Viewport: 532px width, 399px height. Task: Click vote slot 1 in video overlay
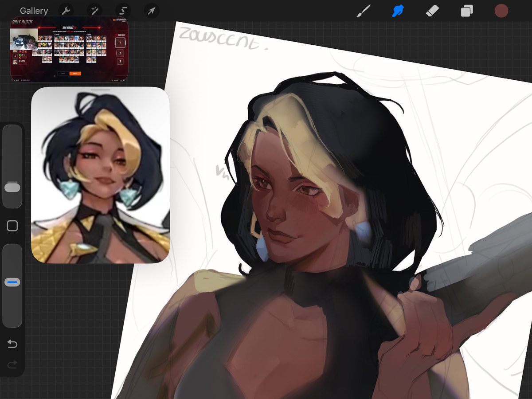[120, 43]
